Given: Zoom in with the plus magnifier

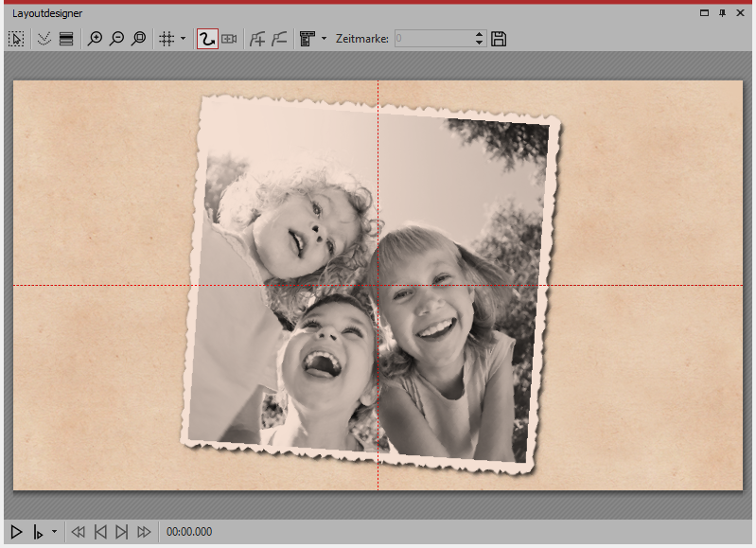Looking at the screenshot, I should 95,39.
